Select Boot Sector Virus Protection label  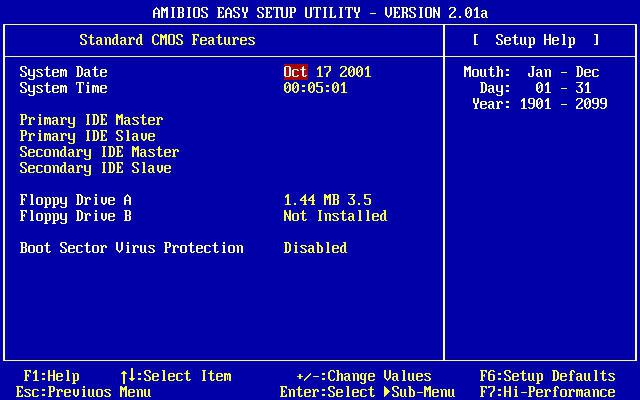click(131, 248)
